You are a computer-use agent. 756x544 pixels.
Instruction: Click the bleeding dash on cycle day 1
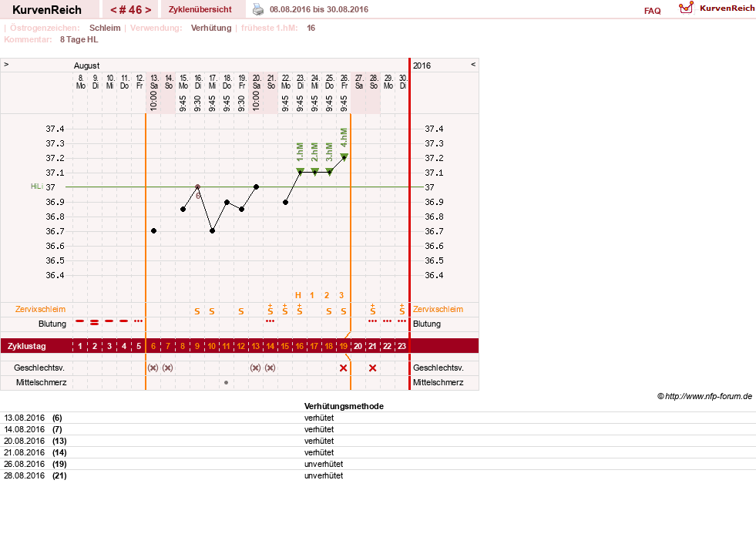[x=80, y=321]
